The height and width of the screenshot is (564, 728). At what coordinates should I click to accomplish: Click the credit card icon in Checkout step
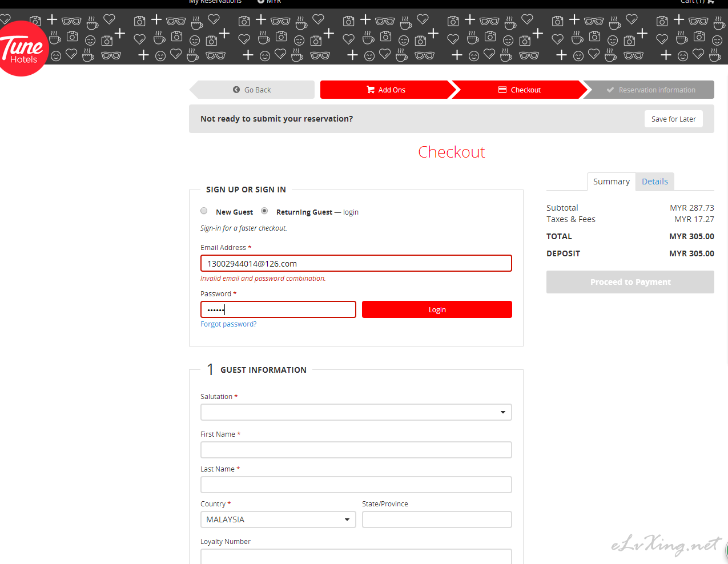pos(502,90)
